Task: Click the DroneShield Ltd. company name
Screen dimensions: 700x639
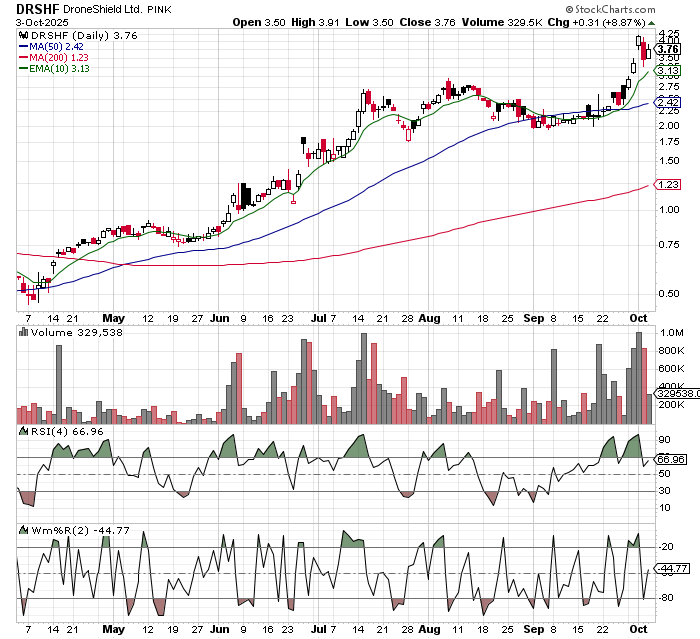Action: (x=102, y=9)
